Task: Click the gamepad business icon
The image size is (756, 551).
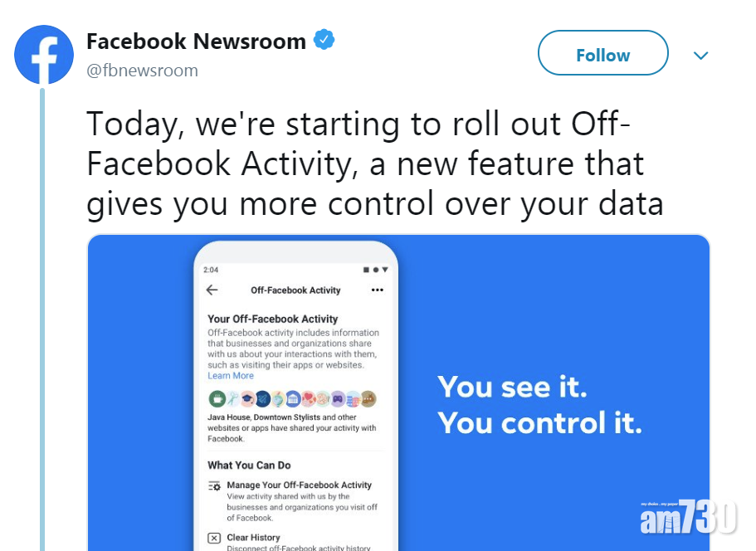Action: tap(338, 398)
